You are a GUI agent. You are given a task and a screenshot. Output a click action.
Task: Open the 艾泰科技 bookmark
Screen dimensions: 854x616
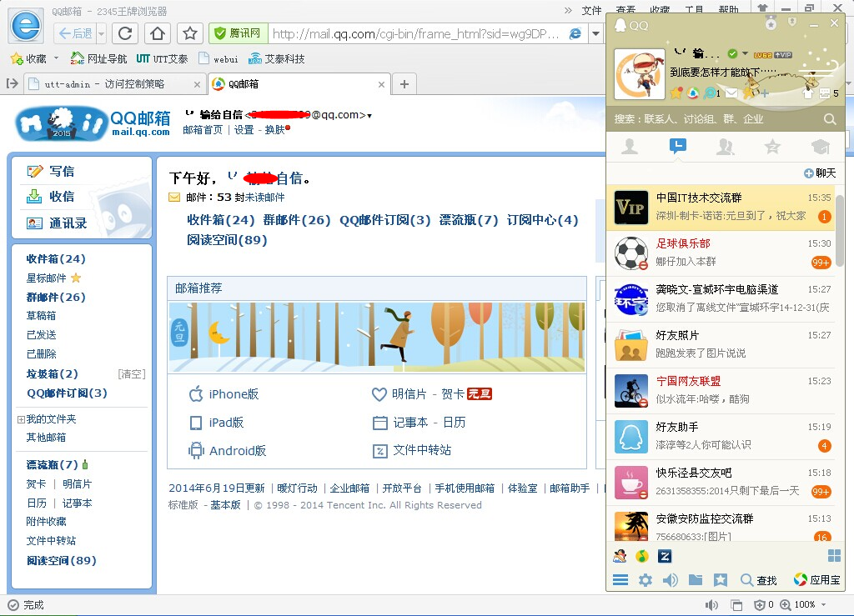tap(276, 59)
